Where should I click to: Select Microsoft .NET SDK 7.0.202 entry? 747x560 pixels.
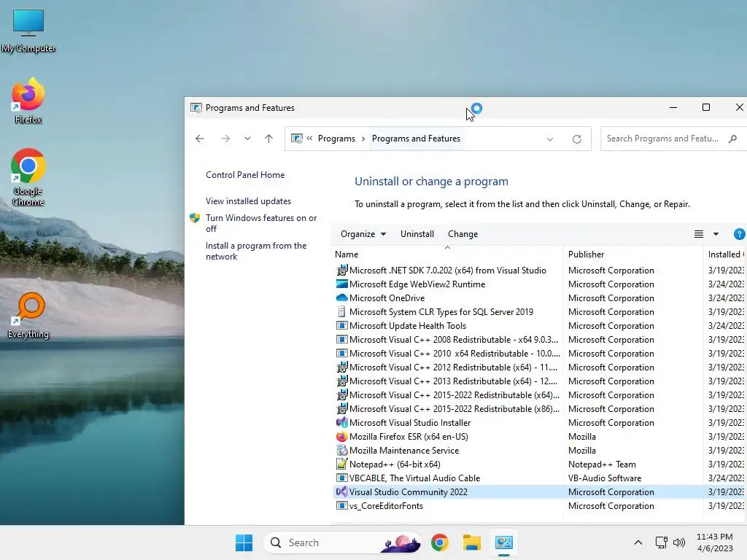tap(447, 270)
